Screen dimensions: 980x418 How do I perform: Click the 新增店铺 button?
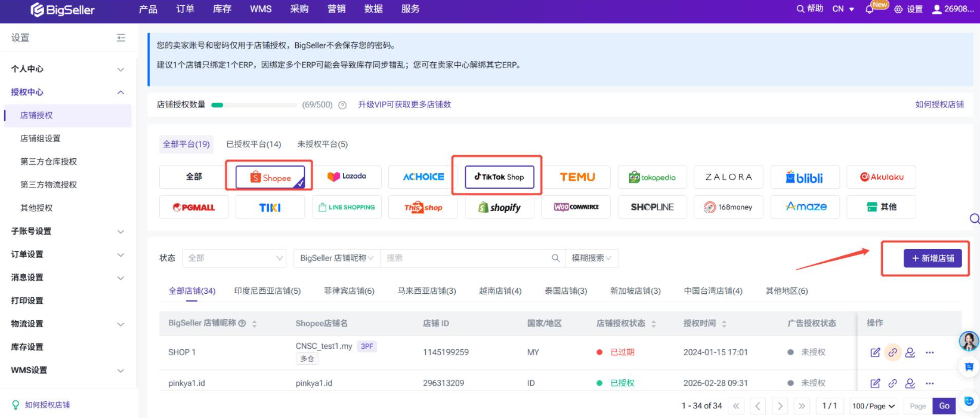point(932,258)
